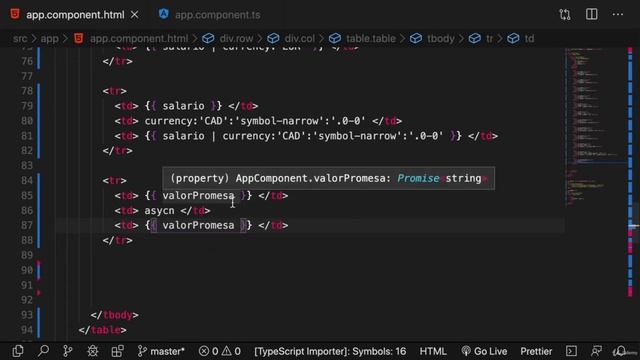Open tbody breadcrumb dropdown

(x=432, y=38)
